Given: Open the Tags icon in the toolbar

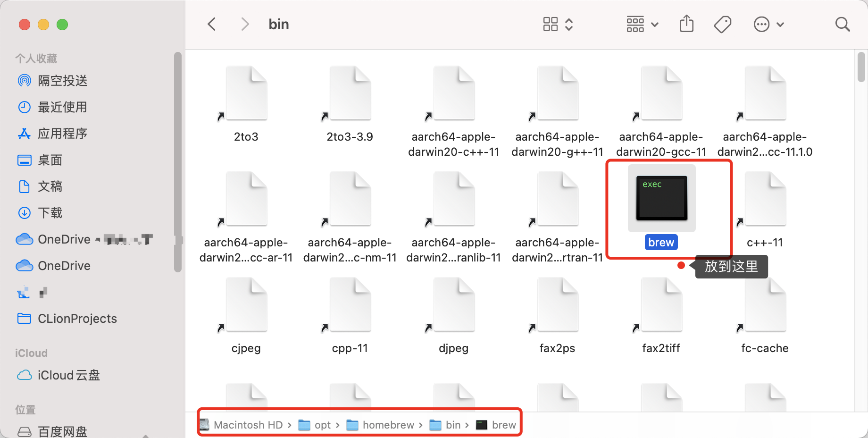Looking at the screenshot, I should [723, 24].
